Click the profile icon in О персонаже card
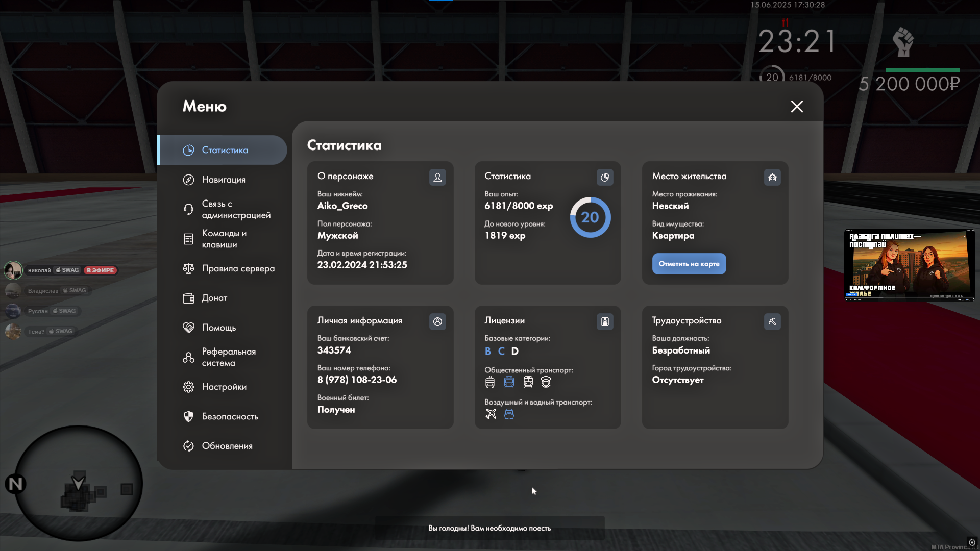 coord(437,177)
